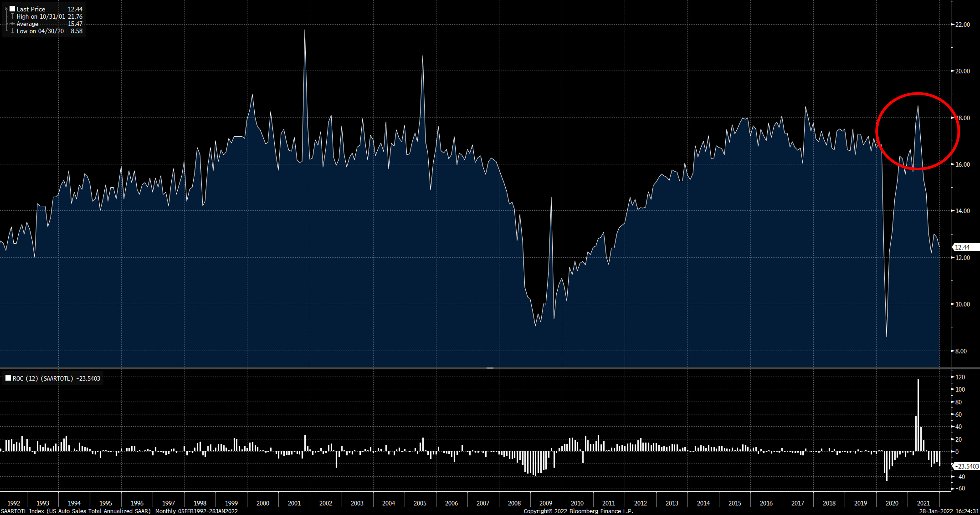Click the 14.00 price axis label

(x=962, y=211)
